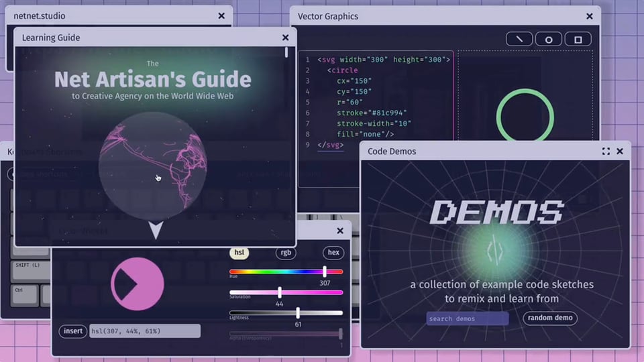
Task: Click the Lightness slider handle
Action: (298, 313)
